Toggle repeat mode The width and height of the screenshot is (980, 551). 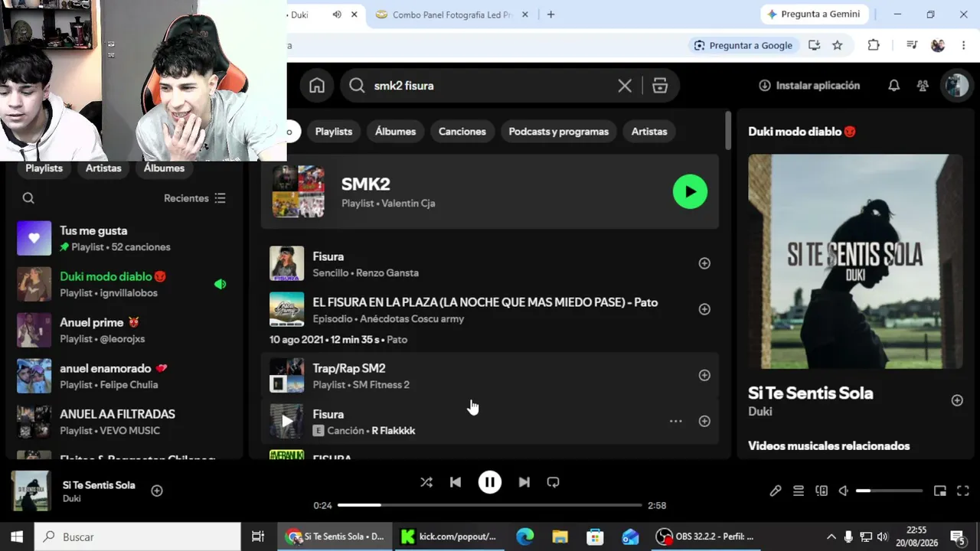point(553,482)
